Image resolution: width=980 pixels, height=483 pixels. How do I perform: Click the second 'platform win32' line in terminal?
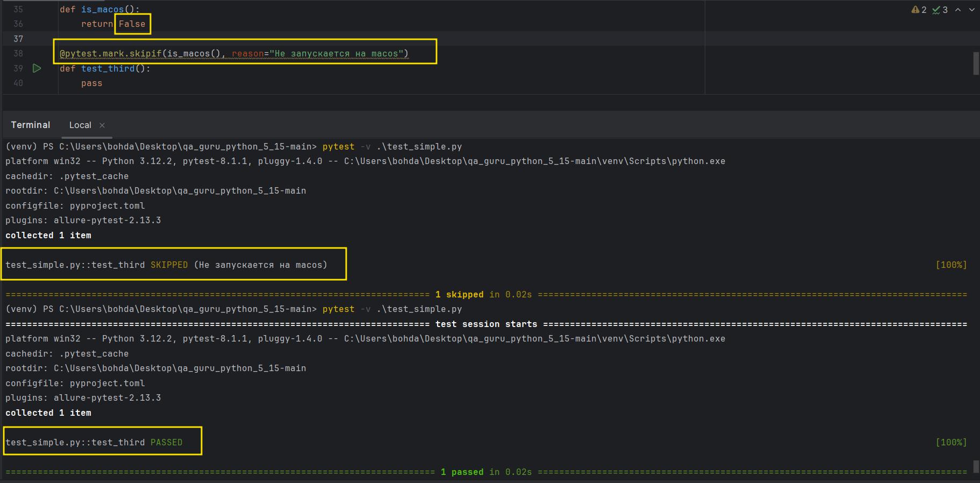366,338
